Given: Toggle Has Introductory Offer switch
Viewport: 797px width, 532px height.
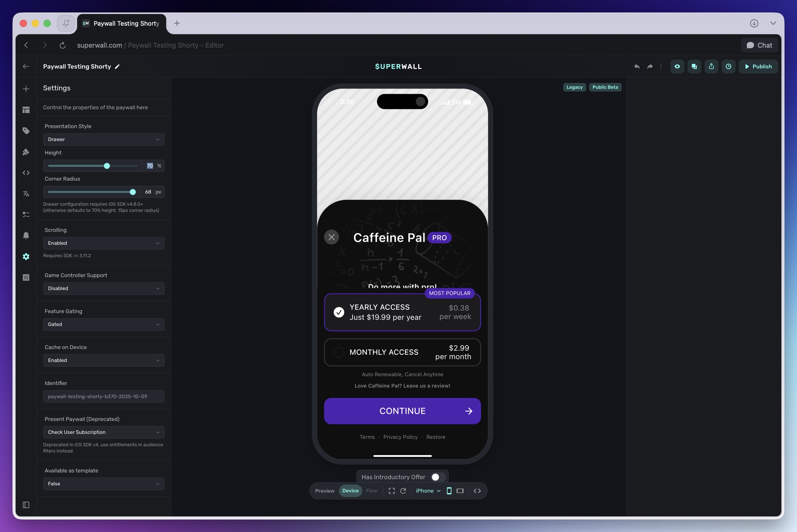Looking at the screenshot, I should [438, 477].
